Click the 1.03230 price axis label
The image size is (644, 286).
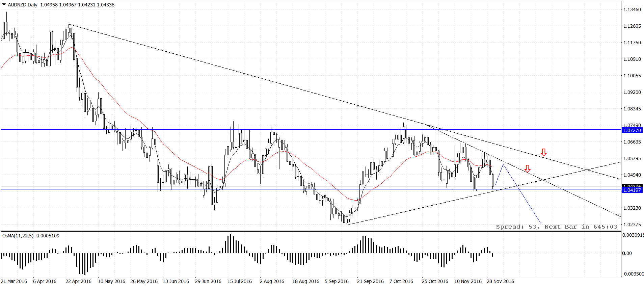pos(632,208)
